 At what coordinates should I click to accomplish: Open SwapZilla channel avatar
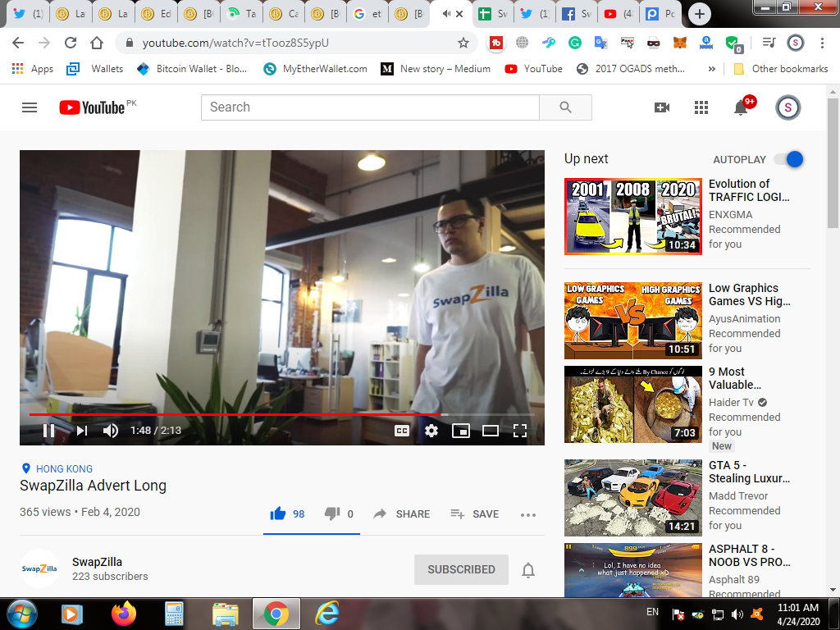coord(39,568)
